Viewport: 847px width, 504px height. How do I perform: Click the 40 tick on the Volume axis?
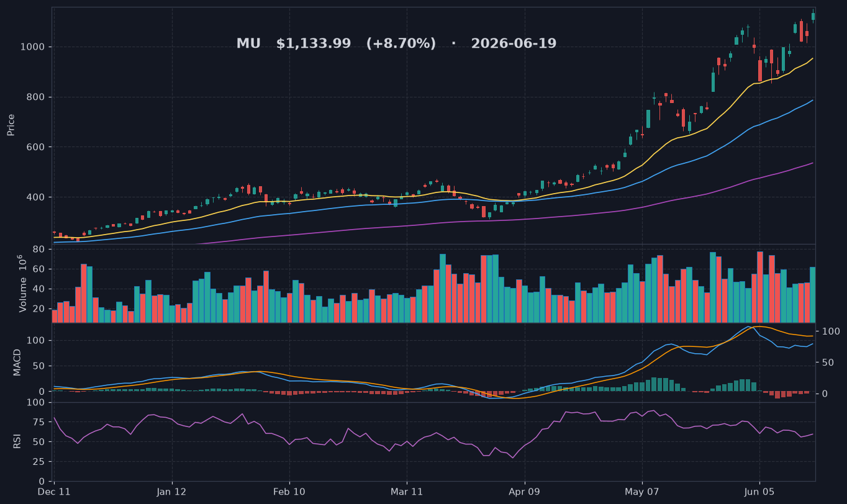(x=38, y=289)
